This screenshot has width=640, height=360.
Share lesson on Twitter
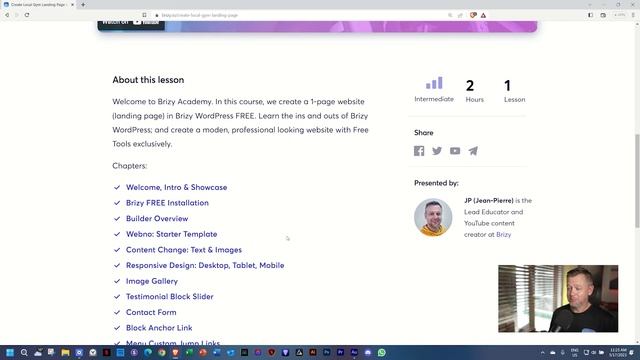(437, 151)
